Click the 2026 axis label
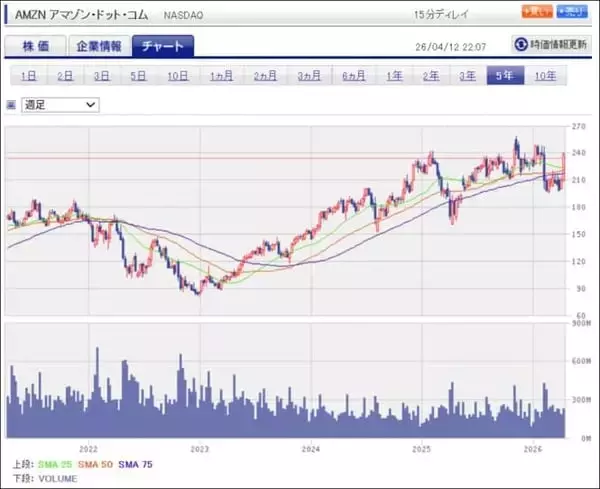 coord(533,449)
